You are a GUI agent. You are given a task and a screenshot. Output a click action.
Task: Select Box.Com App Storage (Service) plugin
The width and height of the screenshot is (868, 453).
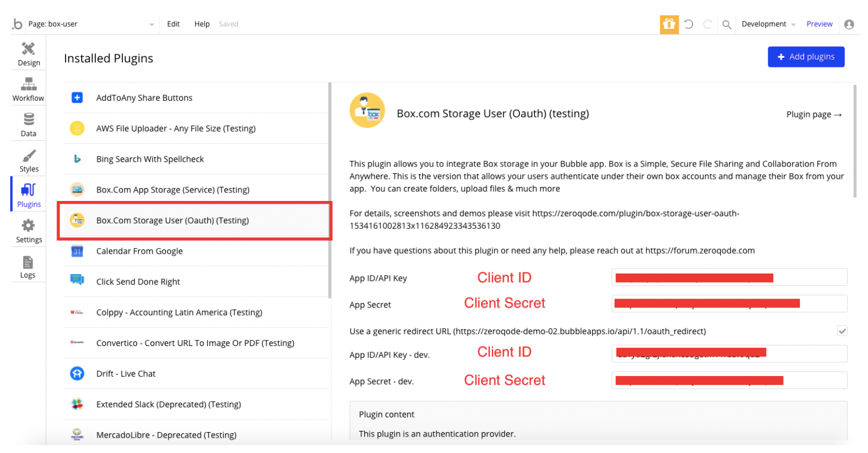[196, 190]
